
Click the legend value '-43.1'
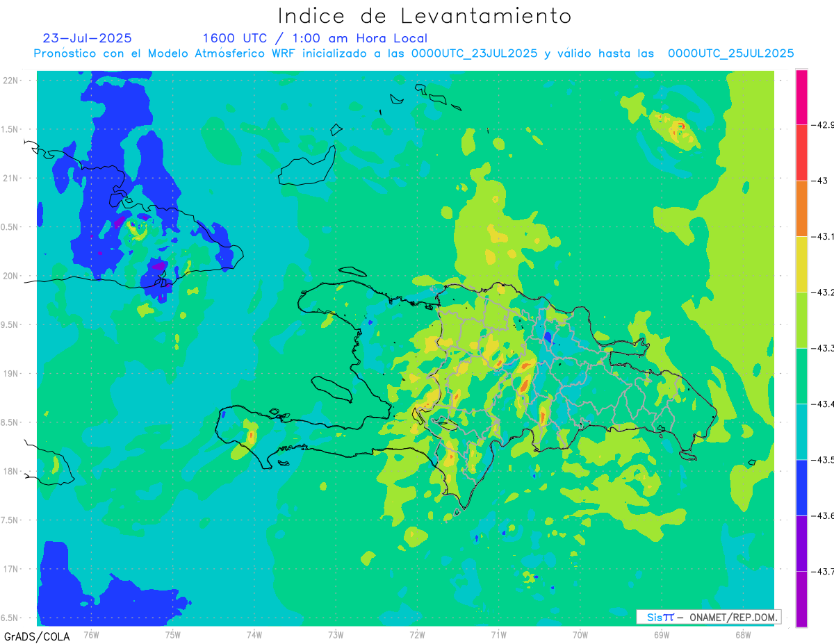pyautogui.click(x=823, y=237)
